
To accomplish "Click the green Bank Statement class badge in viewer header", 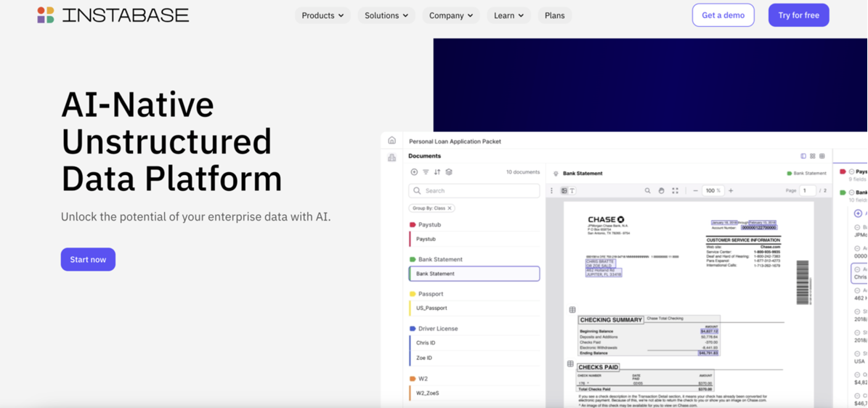I will tap(805, 174).
